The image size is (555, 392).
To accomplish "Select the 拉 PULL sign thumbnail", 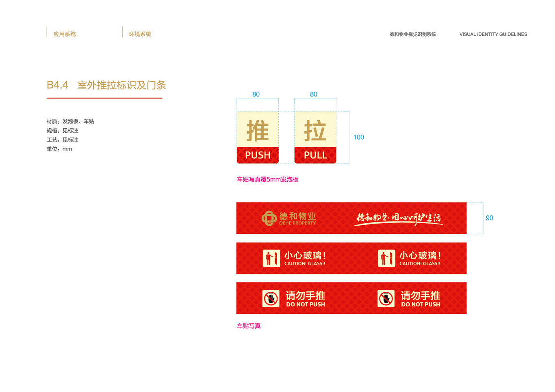I will tap(315, 137).
